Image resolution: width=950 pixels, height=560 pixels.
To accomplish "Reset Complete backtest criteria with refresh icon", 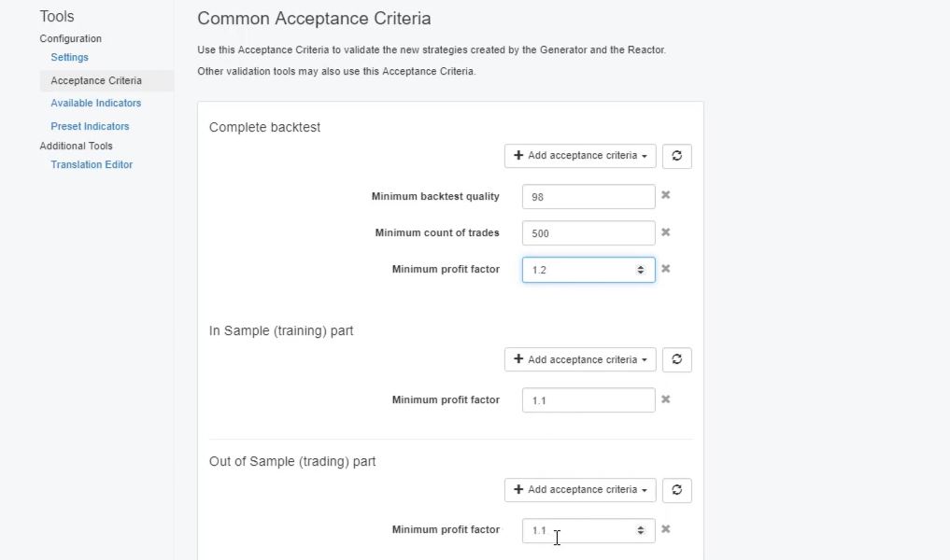I will tap(676, 156).
